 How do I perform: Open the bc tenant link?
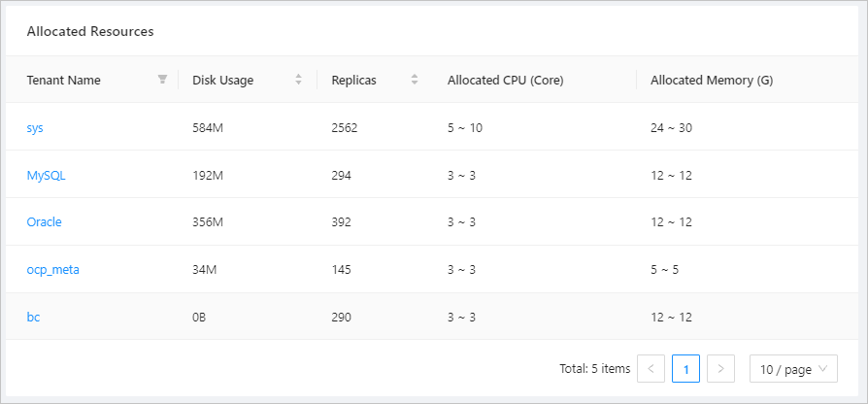(33, 318)
